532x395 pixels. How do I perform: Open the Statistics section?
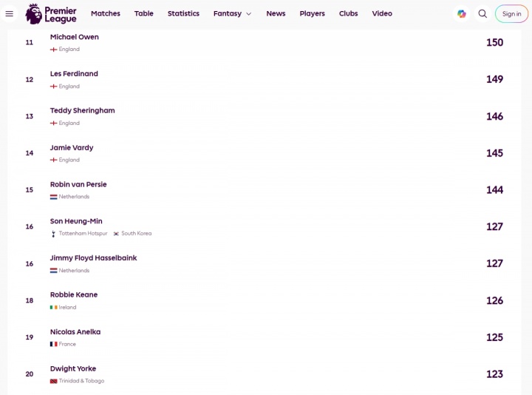[183, 13]
